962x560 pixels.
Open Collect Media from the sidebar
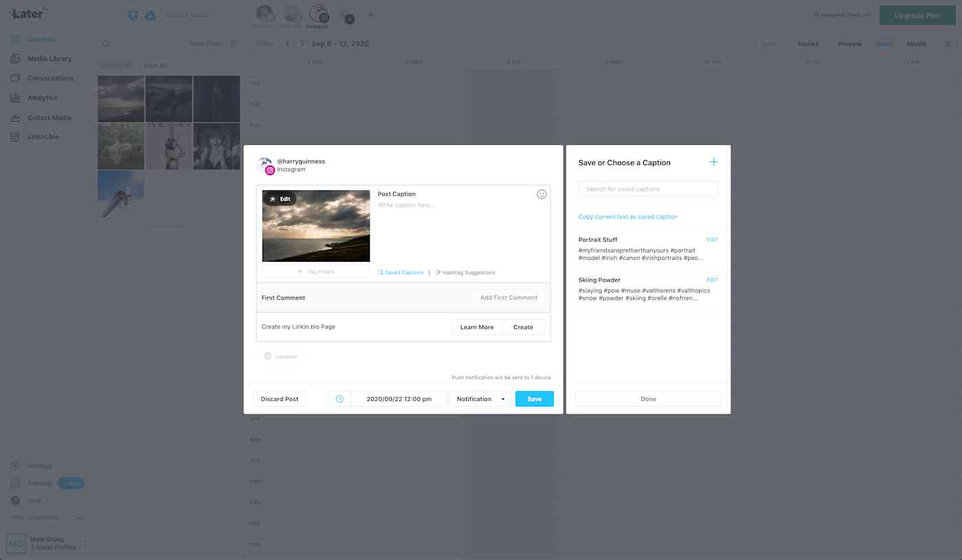(x=49, y=117)
